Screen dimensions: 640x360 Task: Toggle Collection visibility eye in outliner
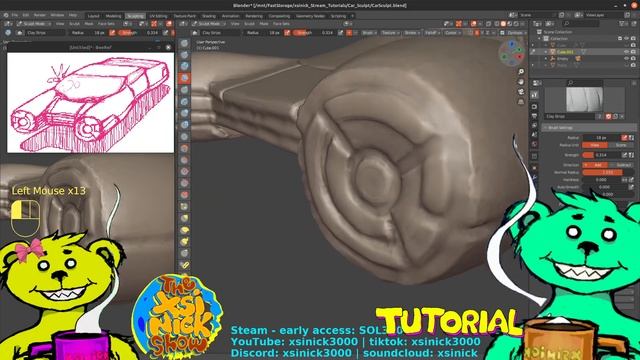click(626, 38)
